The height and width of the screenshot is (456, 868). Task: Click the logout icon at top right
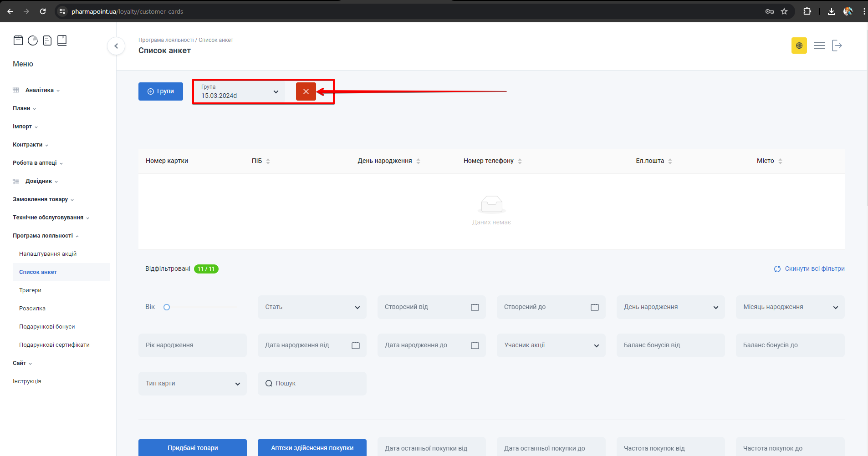point(837,46)
